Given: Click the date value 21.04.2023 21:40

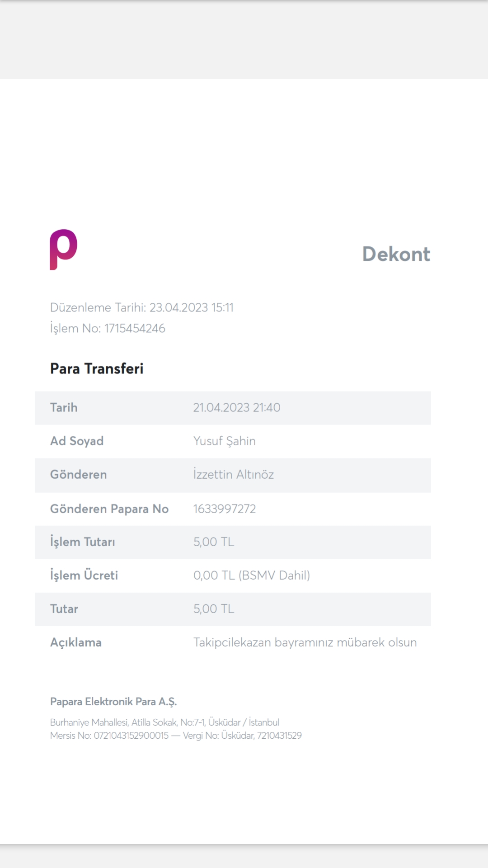Looking at the screenshot, I should tap(237, 407).
